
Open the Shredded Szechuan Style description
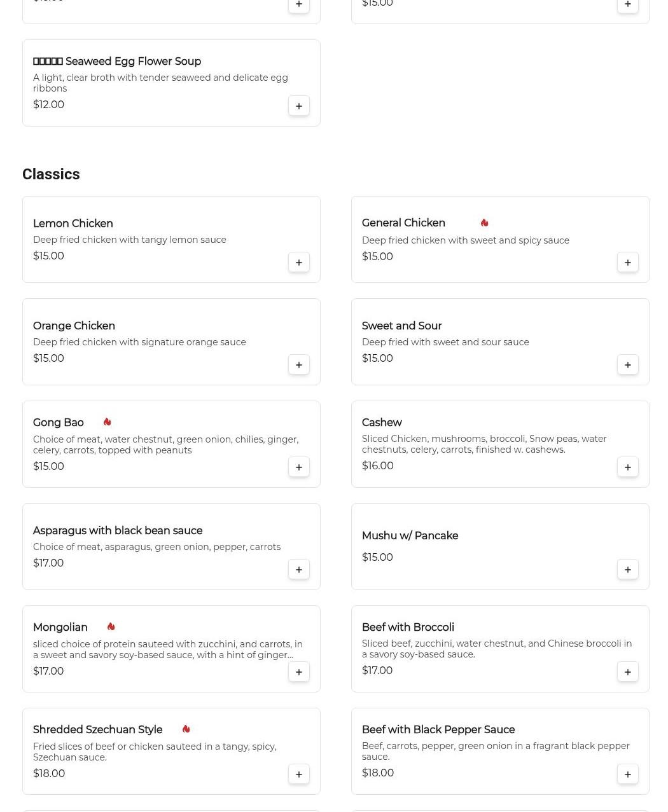point(155,752)
